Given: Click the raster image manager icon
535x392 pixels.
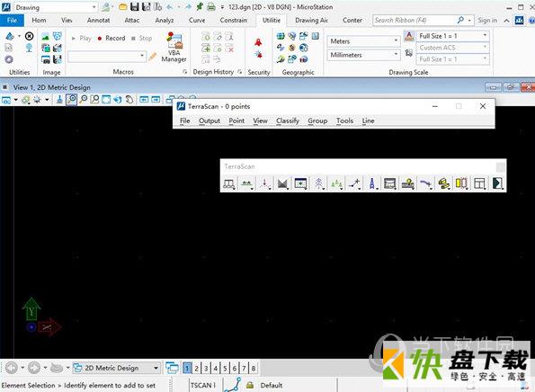Looking at the screenshot, I should (45, 36).
